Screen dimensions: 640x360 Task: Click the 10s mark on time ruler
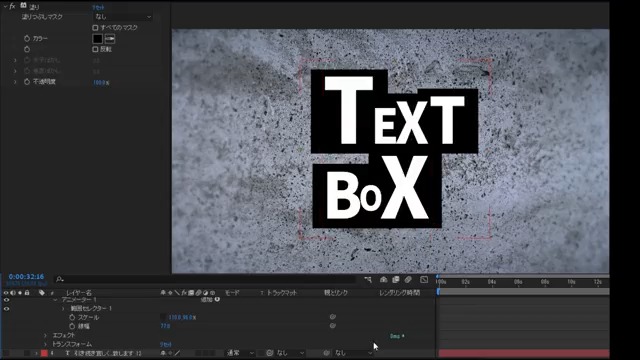[x=571, y=282]
